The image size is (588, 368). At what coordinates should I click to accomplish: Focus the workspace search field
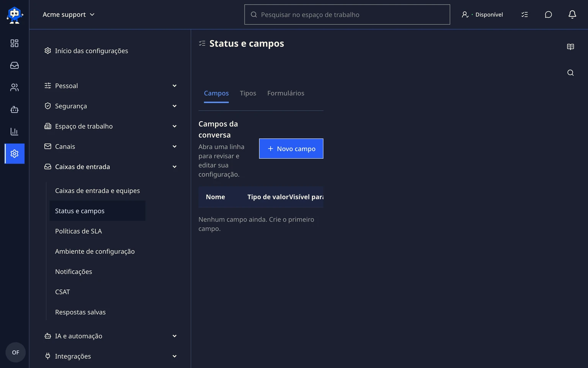347,15
